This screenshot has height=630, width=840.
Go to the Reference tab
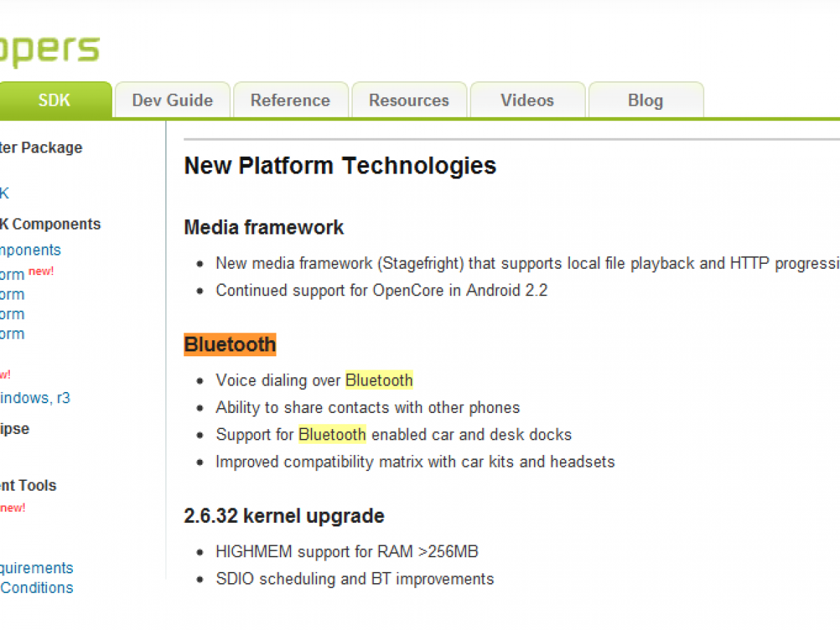(290, 100)
